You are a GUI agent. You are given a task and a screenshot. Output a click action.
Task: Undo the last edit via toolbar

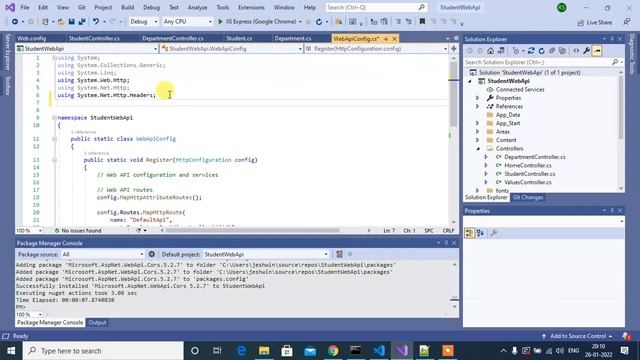pyautogui.click(x=96, y=22)
